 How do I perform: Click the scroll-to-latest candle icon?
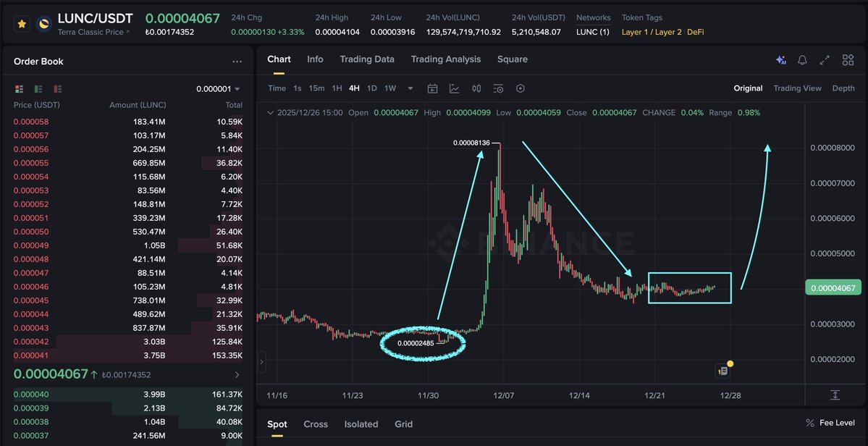pos(835,395)
